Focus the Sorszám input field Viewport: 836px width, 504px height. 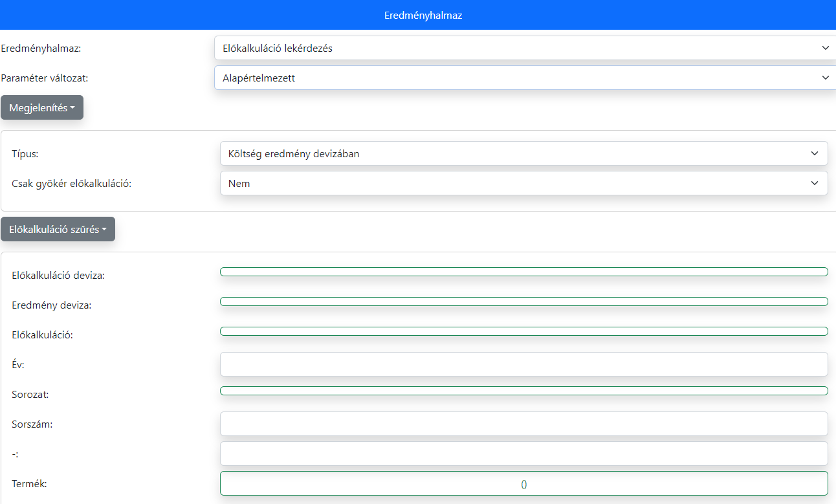point(524,424)
